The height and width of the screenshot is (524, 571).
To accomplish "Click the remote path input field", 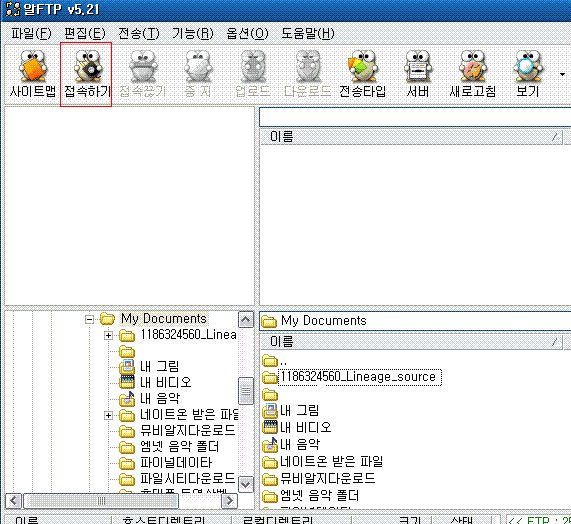I will 415,117.
